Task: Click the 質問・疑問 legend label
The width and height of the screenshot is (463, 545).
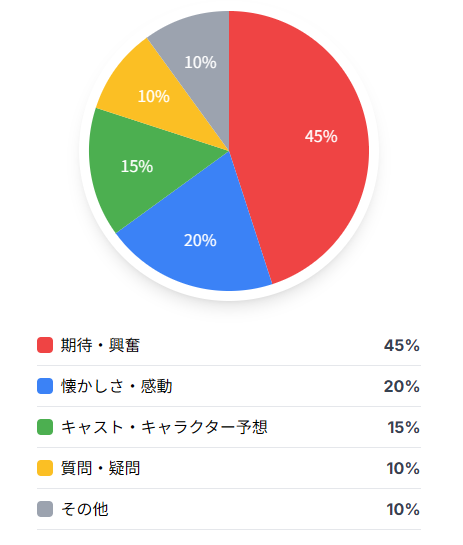Action: pyautogui.click(x=100, y=468)
